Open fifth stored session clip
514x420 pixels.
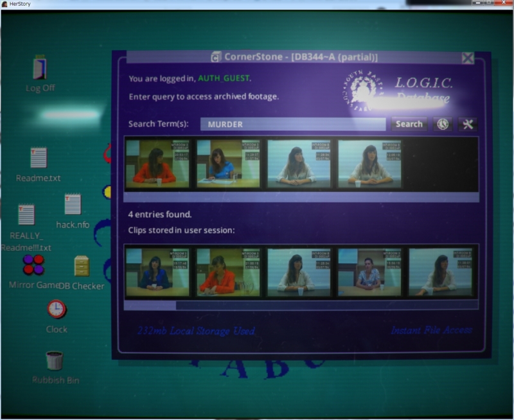441,272
